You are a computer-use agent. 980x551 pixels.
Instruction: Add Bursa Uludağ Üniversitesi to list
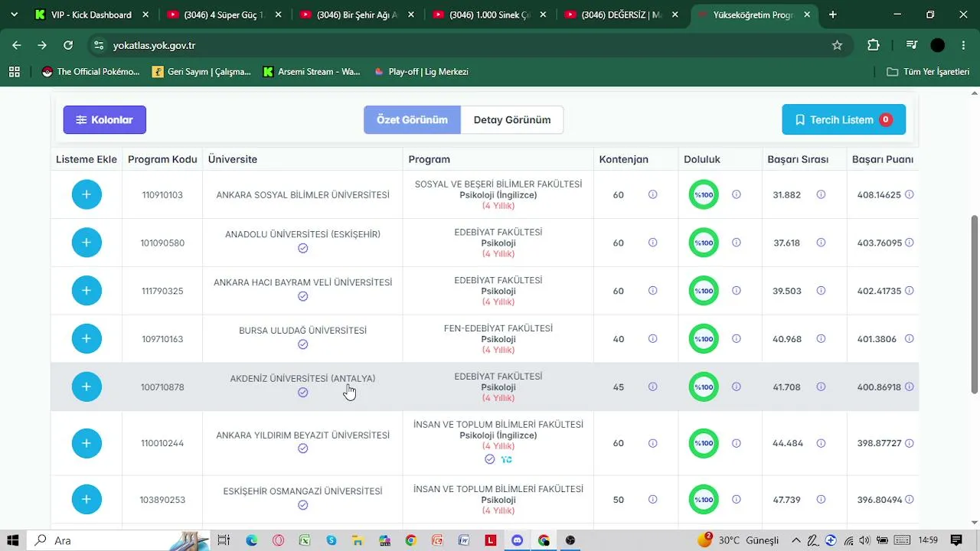point(87,339)
